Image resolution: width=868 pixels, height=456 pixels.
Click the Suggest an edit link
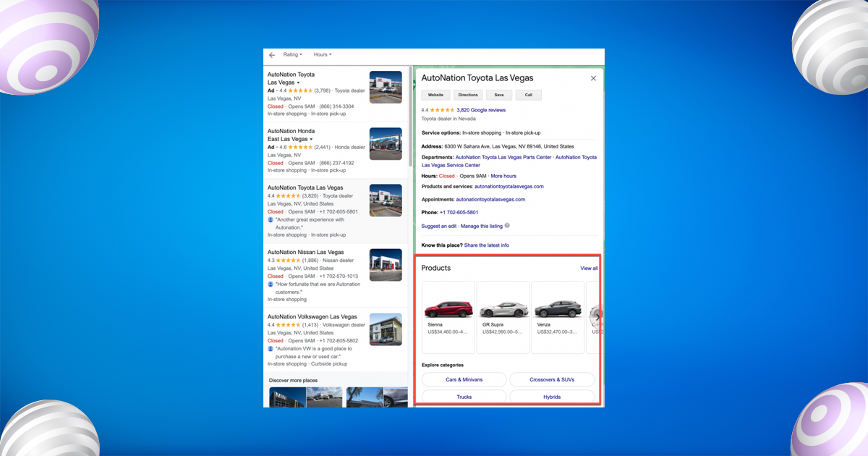click(x=439, y=226)
